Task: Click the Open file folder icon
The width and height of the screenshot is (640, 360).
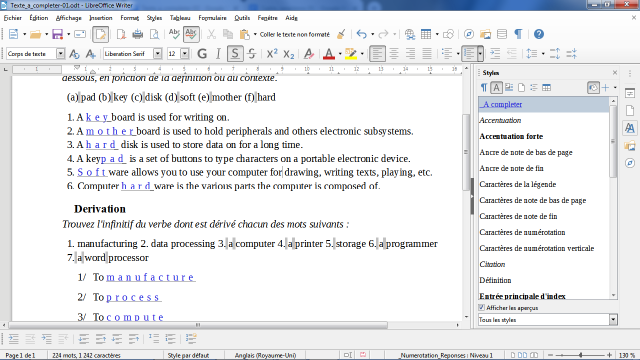Action: (36, 34)
